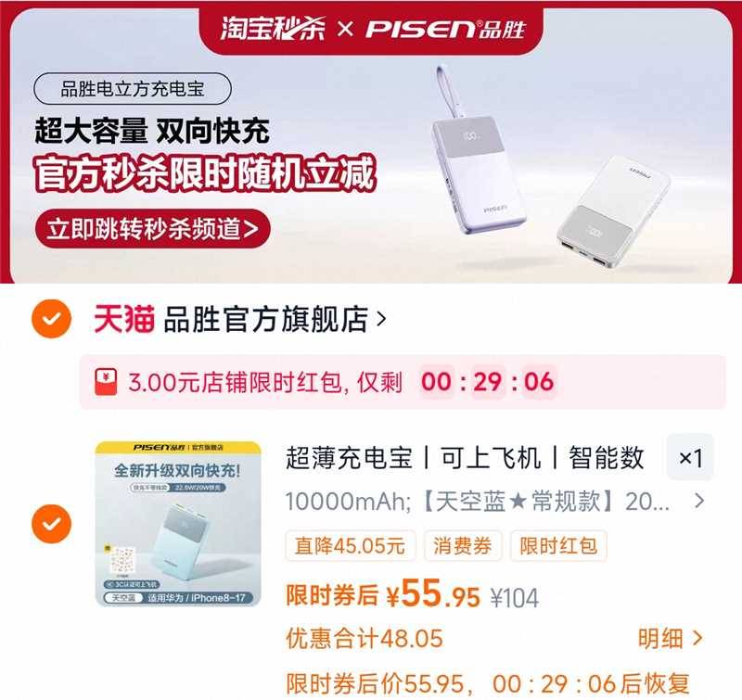Tap the 立即跳转秒杀频道 button
Screen dimensions: 742x700
coord(153,229)
